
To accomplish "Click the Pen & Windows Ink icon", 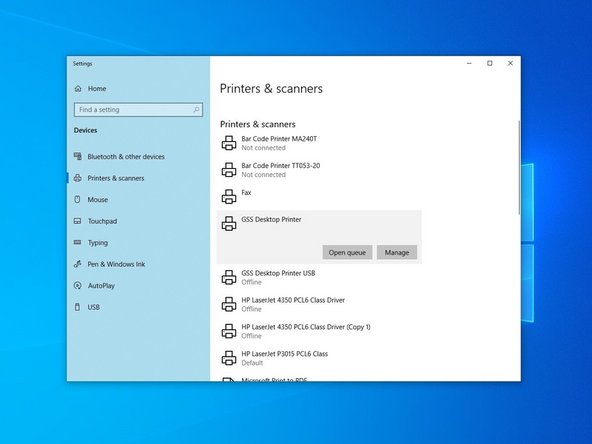I will tap(77, 264).
